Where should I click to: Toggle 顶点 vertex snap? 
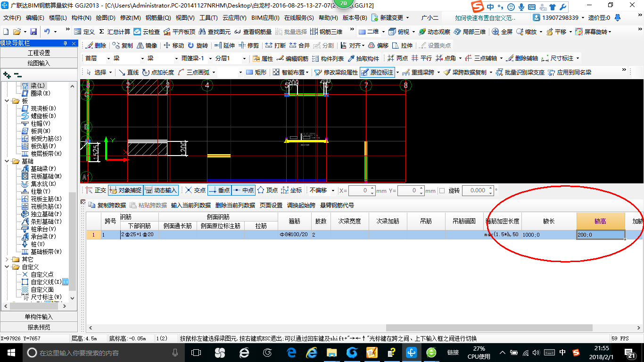267,190
